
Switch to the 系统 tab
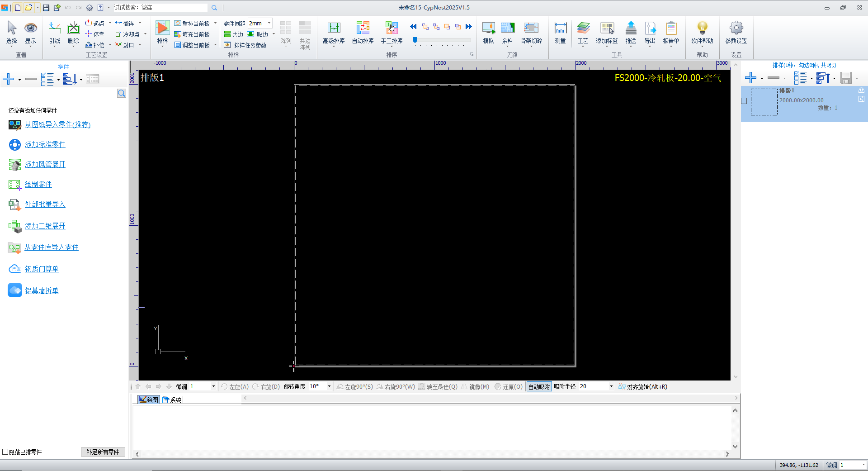click(x=172, y=400)
